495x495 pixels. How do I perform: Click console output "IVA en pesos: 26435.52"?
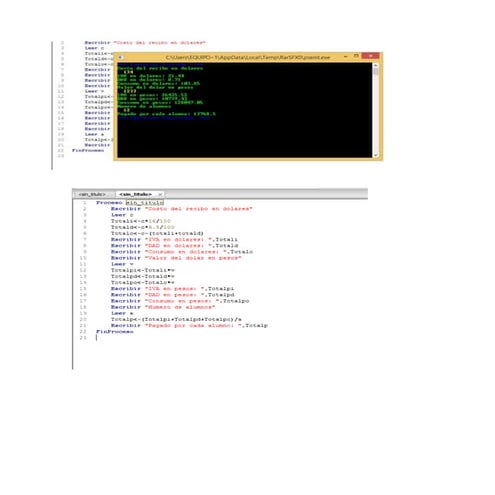click(x=152, y=95)
